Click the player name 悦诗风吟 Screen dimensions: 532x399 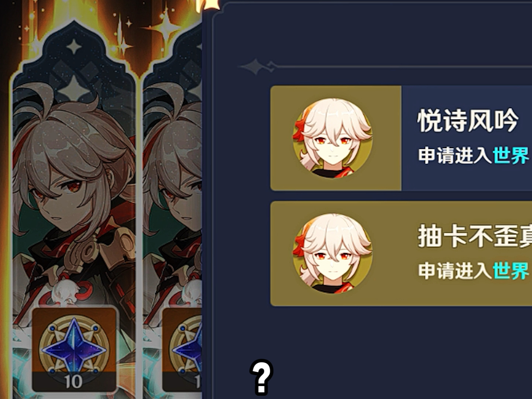click(x=468, y=121)
